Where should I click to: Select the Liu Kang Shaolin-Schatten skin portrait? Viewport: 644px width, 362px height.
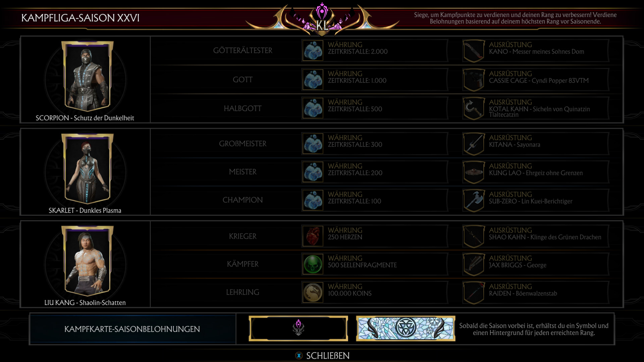(x=87, y=261)
